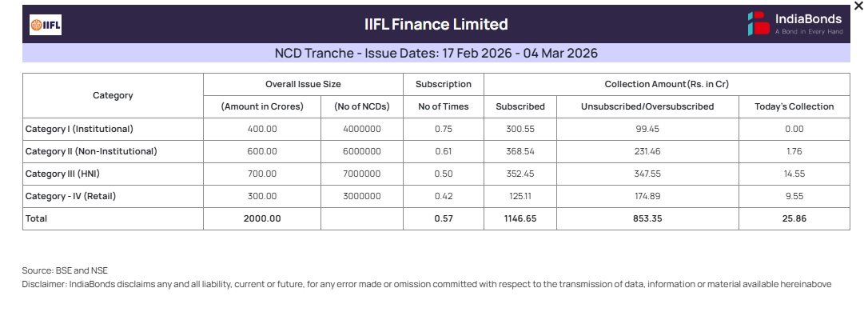Click the Total row label
Image resolution: width=868 pixels, height=332 pixels.
[37, 218]
